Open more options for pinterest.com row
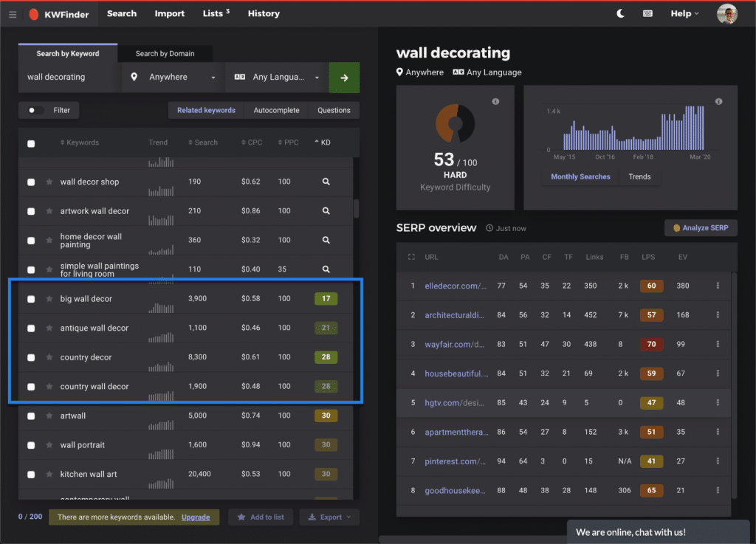This screenshot has width=756, height=544. [718, 461]
